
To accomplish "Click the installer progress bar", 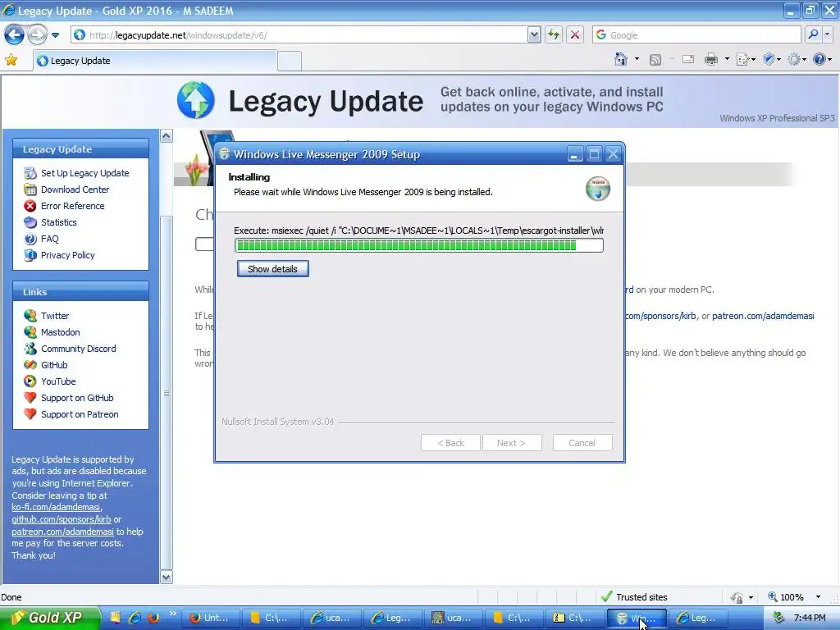I will click(x=419, y=246).
